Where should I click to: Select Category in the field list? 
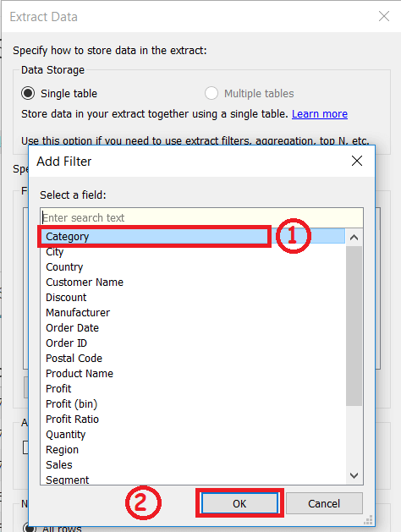point(193,237)
